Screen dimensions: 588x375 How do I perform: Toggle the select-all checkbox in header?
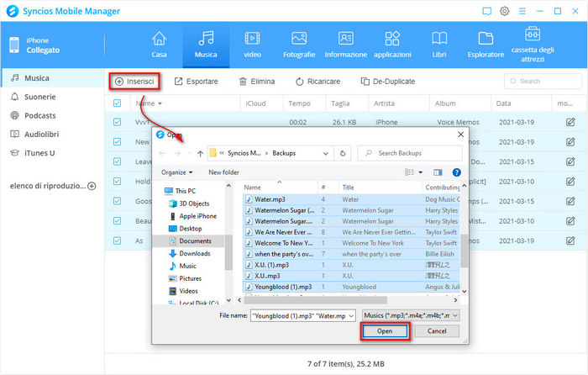pyautogui.click(x=117, y=103)
